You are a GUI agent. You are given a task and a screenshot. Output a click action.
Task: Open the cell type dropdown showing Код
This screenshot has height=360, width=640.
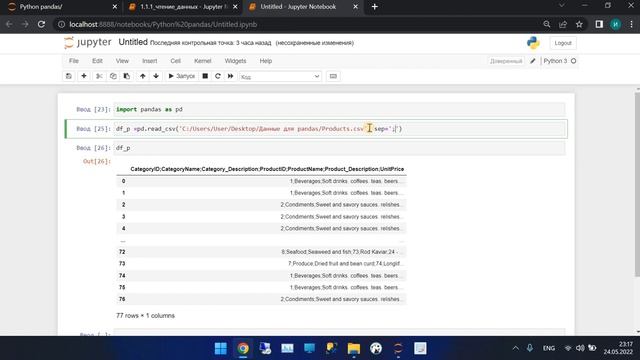point(280,76)
